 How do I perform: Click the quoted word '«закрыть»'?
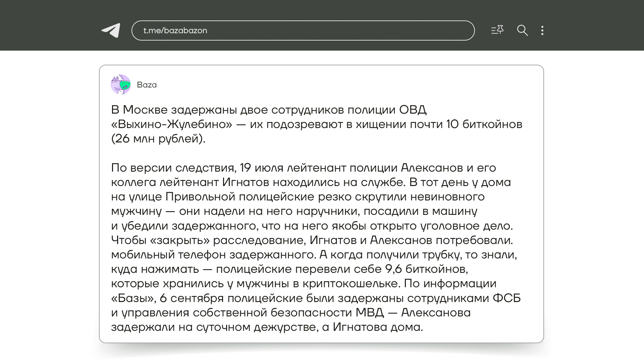180,240
